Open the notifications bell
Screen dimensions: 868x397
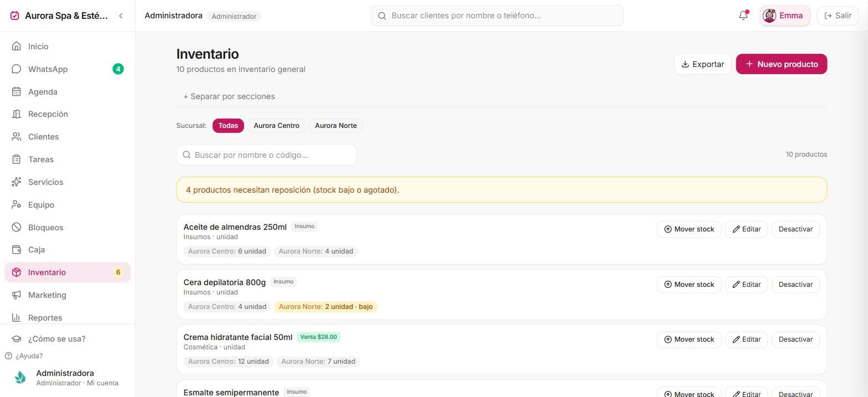click(x=743, y=16)
